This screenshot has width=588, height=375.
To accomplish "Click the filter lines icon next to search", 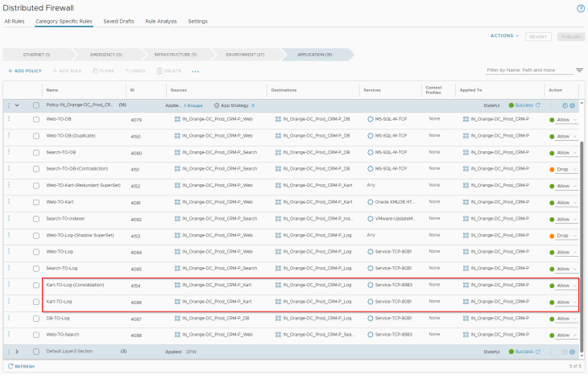I will 579,71.
